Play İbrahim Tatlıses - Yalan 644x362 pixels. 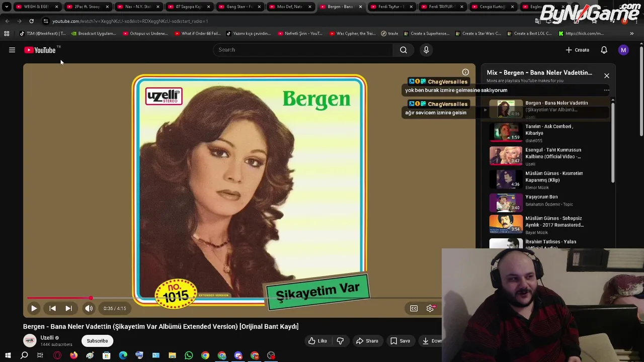(x=546, y=244)
